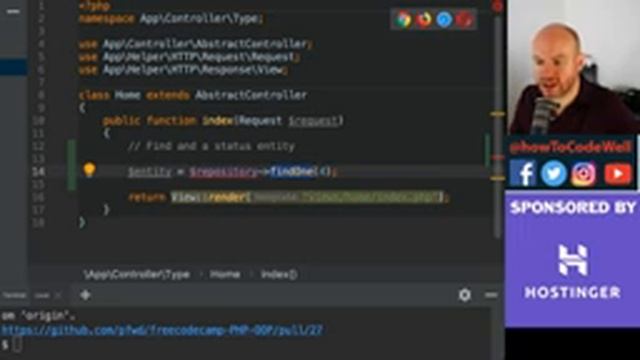Image resolution: width=640 pixels, height=360 pixels.
Task: Click the $request parameter in index signature
Action: [313, 121]
